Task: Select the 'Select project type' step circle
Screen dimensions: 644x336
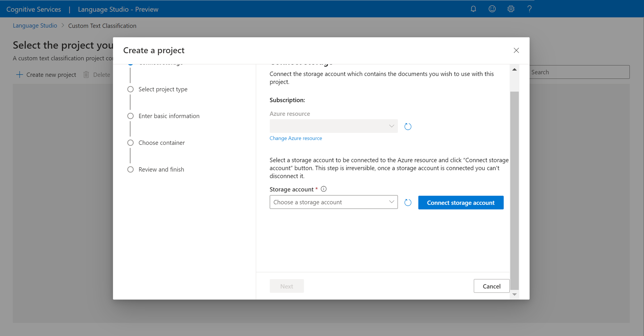Action: click(130, 89)
